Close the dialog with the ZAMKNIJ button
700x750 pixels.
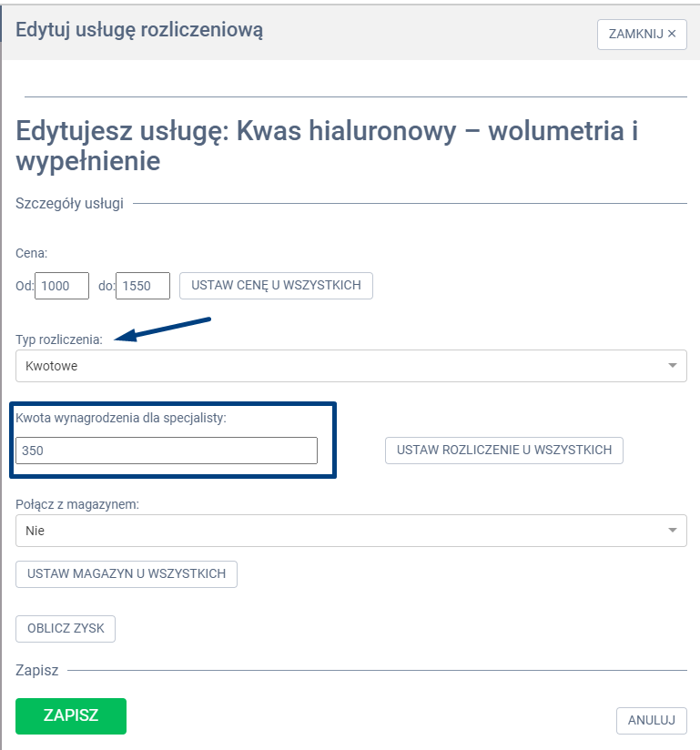click(642, 34)
